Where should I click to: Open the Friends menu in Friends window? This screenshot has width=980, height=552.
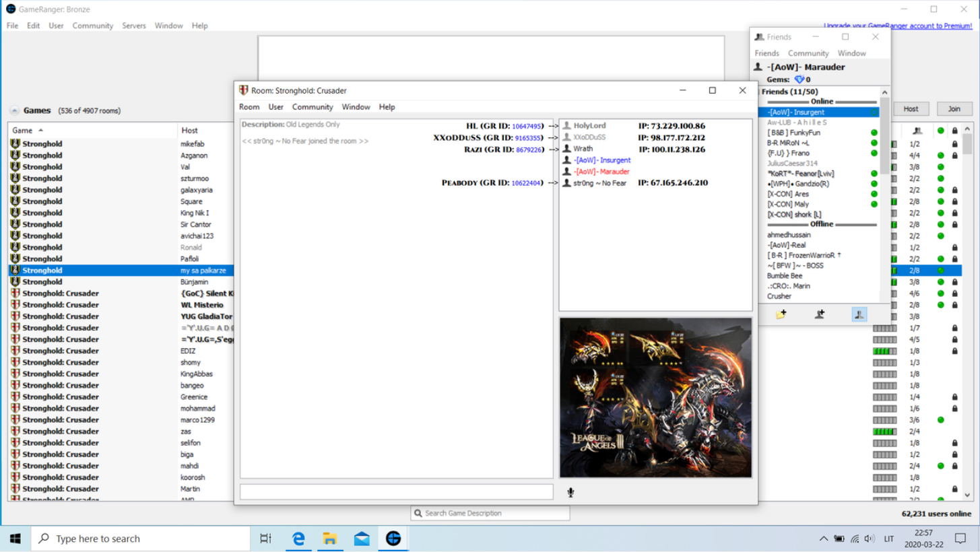click(x=766, y=53)
